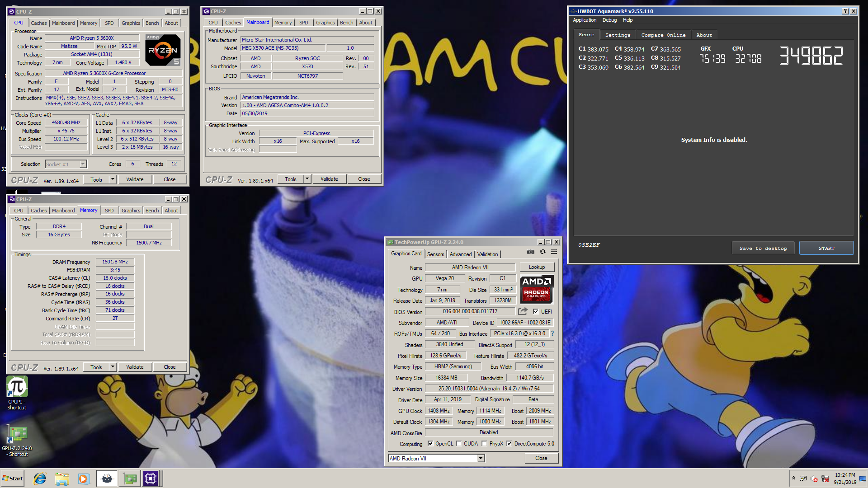Open GPU-Z hamburger menu

554,252
